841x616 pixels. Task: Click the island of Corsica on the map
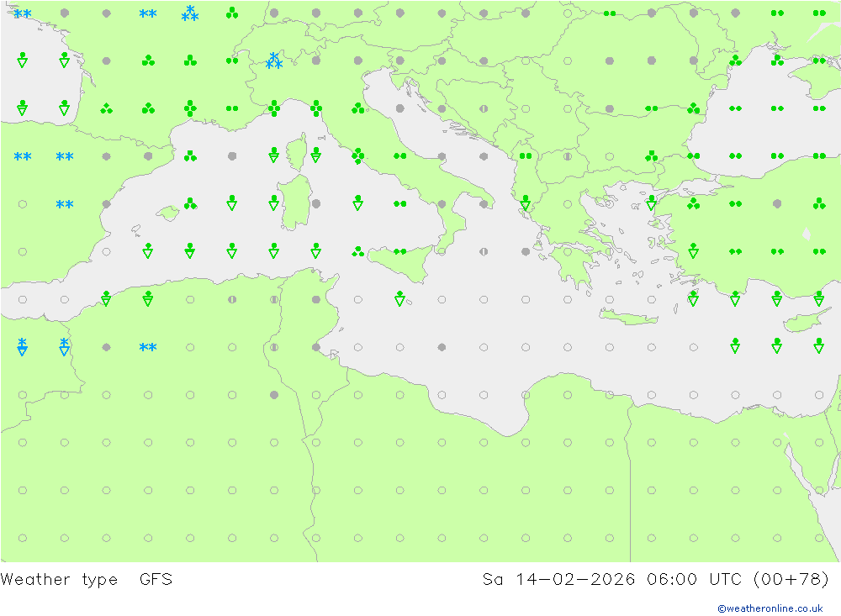click(x=298, y=152)
